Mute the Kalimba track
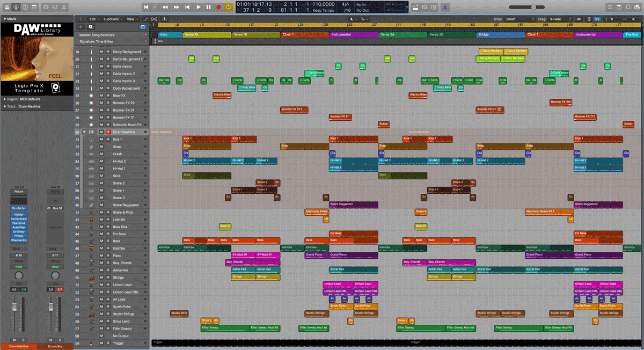 click(101, 249)
